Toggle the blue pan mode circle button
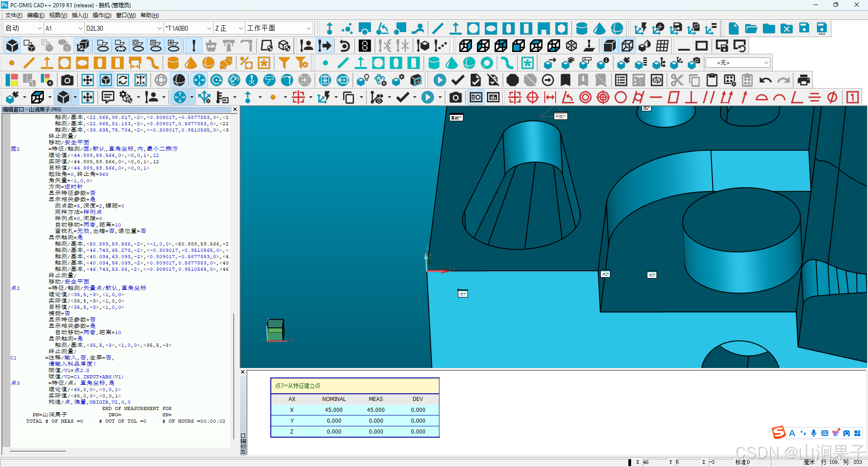 point(199,80)
